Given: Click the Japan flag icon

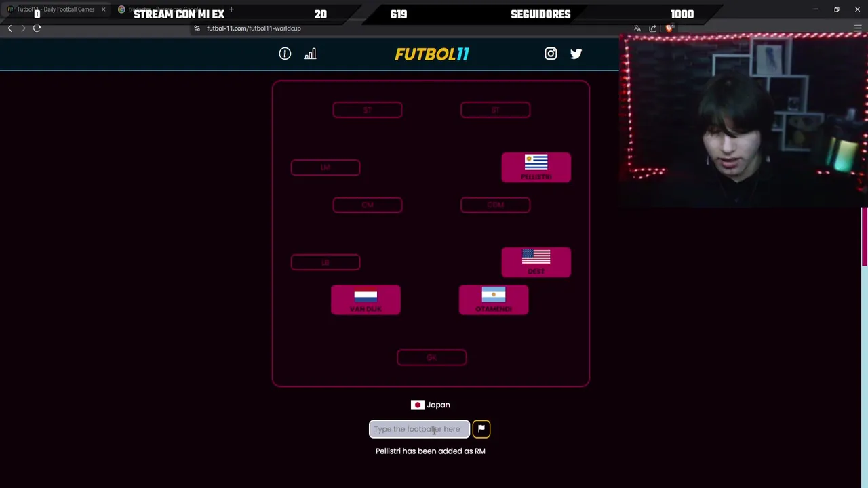Looking at the screenshot, I should 417,405.
